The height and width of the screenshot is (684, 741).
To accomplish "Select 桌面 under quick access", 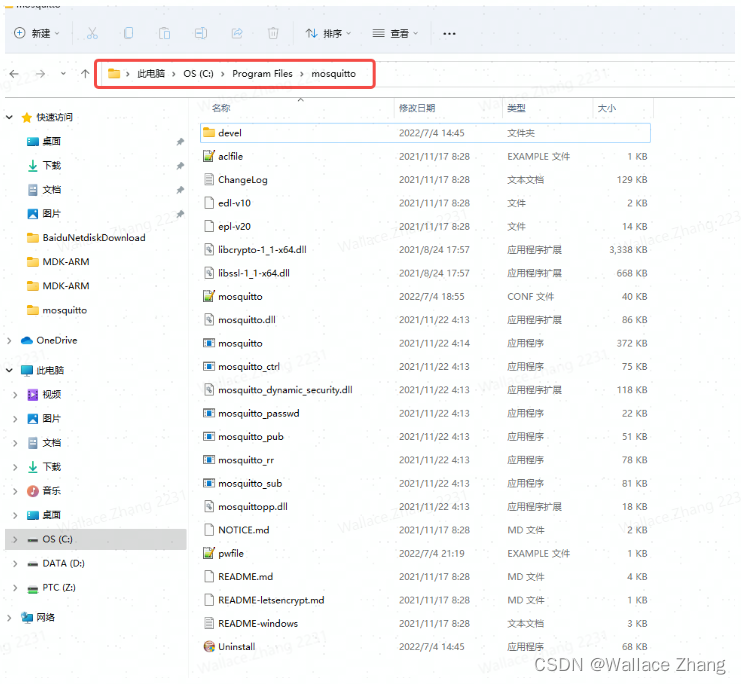I will (52, 141).
